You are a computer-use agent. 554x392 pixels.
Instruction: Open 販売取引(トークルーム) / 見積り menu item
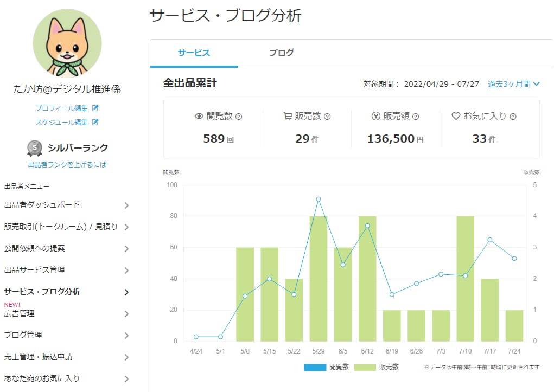point(61,227)
